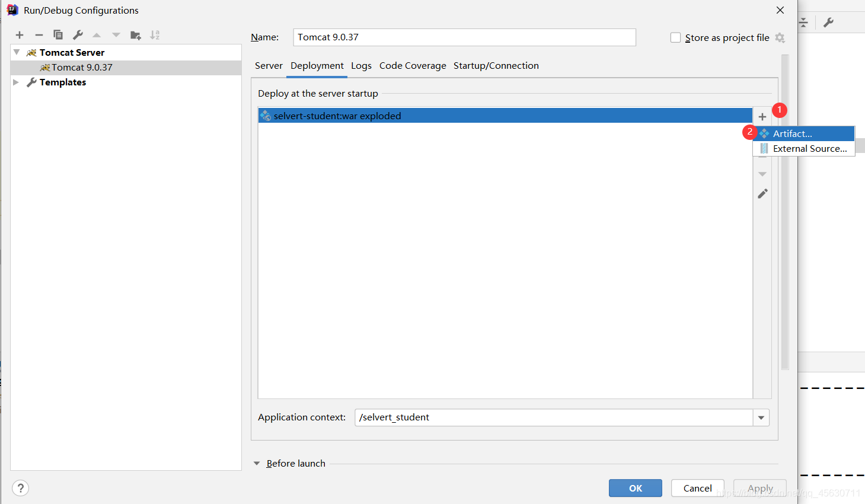The width and height of the screenshot is (865, 504).
Task: Choose External Source... from popup menu
Action: pyautogui.click(x=804, y=148)
